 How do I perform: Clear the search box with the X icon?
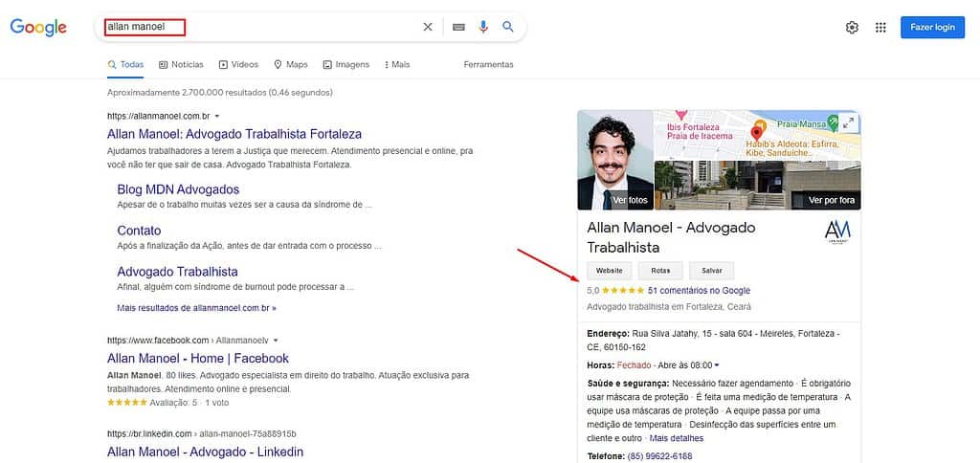click(428, 27)
